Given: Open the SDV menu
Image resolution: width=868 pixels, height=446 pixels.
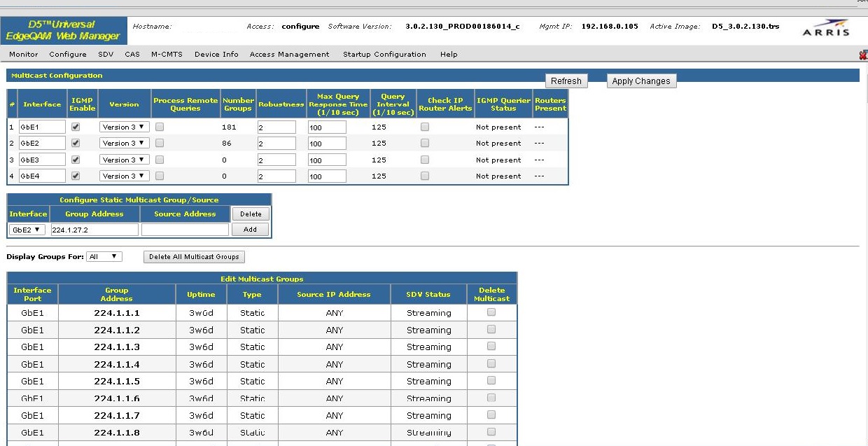Looking at the screenshot, I should pos(106,55).
